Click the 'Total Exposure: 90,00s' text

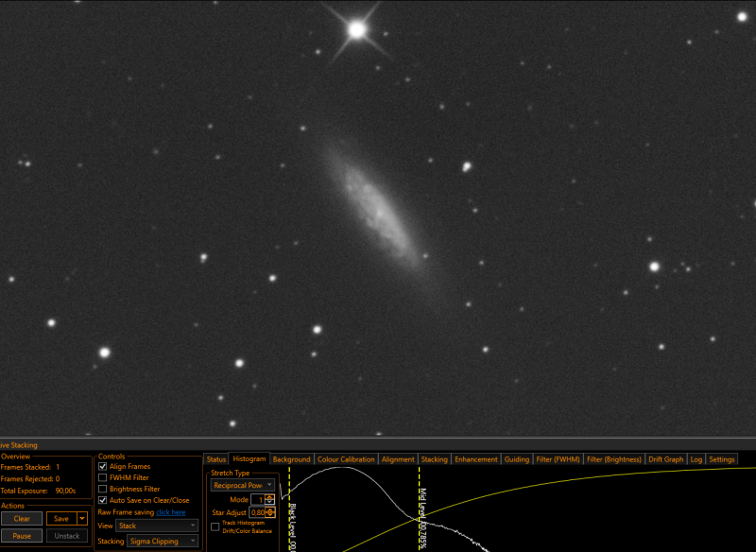coord(38,491)
